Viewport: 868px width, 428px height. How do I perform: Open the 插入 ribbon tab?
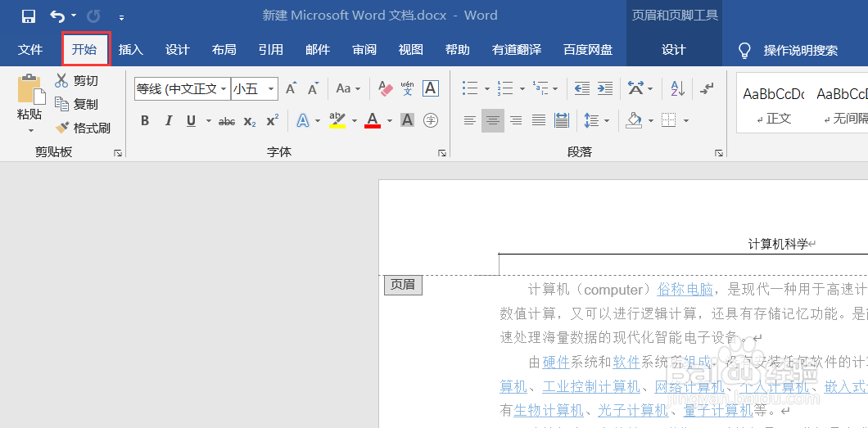(131, 50)
